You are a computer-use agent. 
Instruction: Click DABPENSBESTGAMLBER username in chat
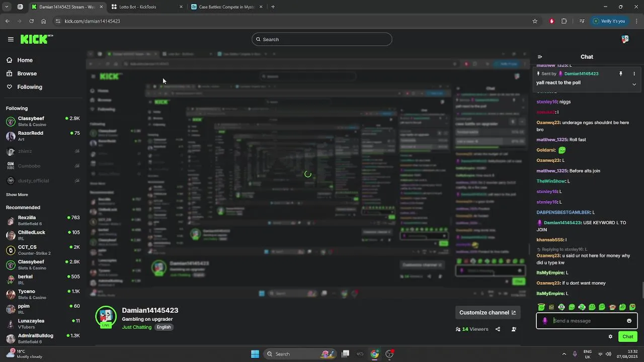563,212
